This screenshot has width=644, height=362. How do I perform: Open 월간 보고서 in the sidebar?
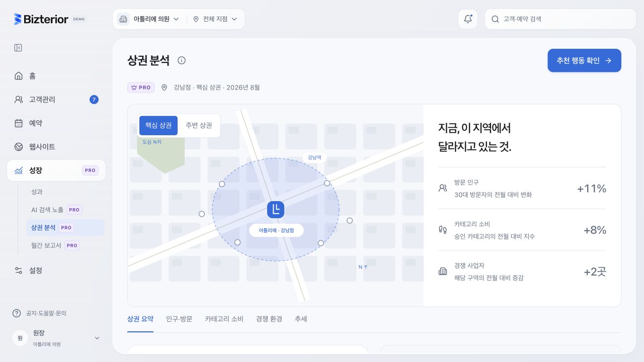point(65,245)
